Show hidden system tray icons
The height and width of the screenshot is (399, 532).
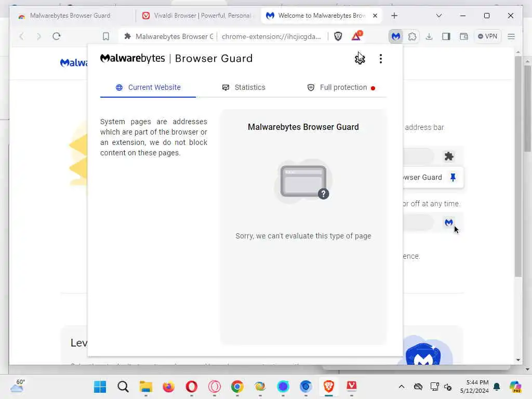click(x=402, y=387)
